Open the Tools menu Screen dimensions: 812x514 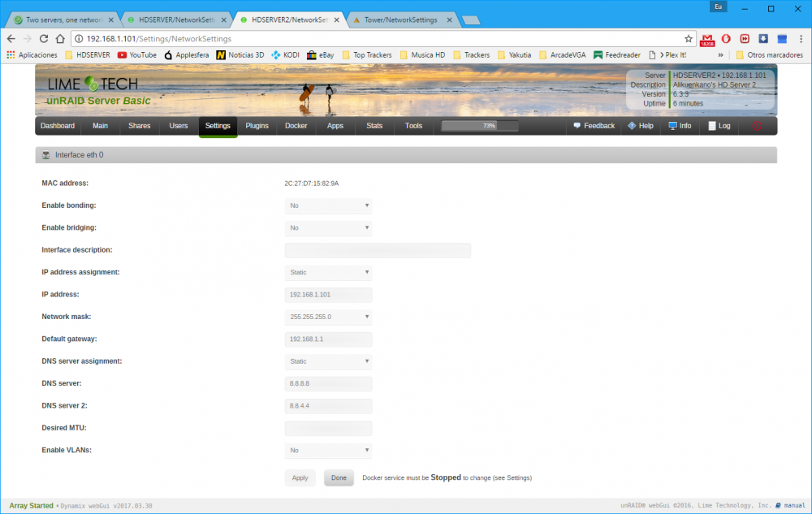414,126
